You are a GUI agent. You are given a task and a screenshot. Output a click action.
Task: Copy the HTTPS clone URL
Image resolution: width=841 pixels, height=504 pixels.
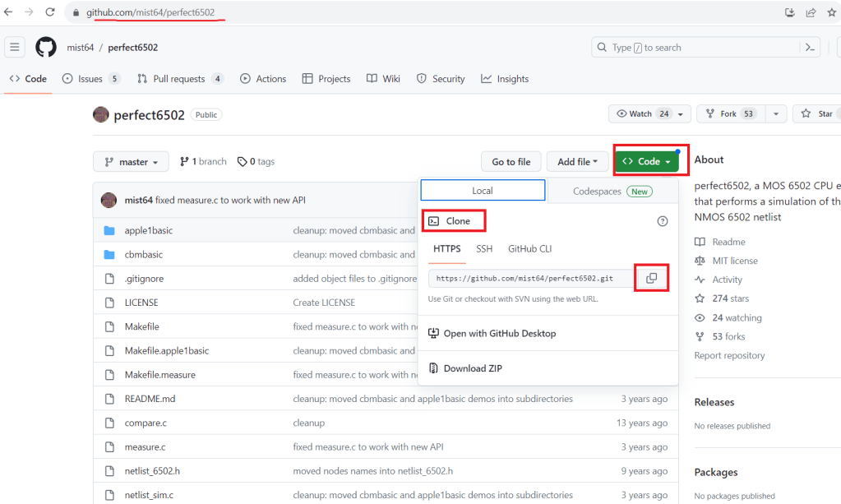(651, 279)
